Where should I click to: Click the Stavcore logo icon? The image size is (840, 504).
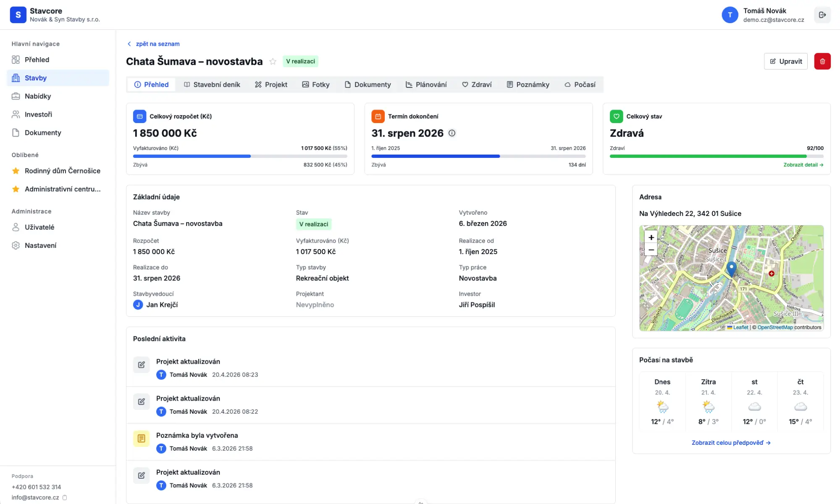(18, 15)
